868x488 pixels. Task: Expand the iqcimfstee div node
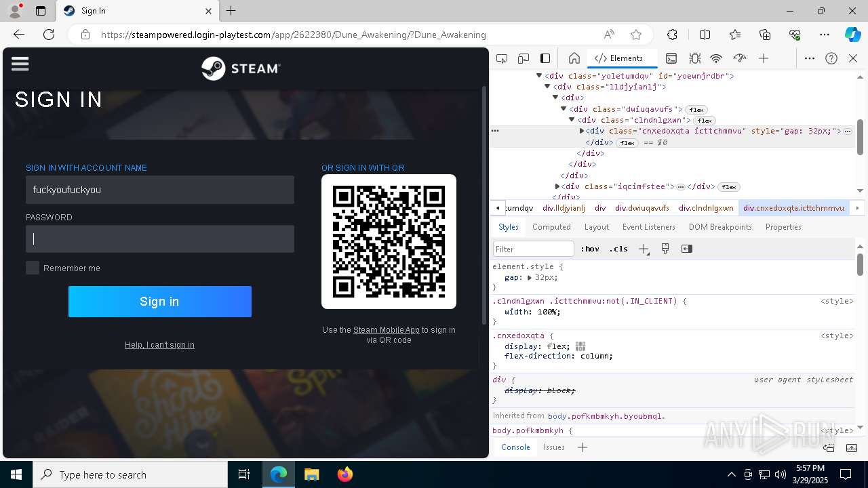coord(557,186)
